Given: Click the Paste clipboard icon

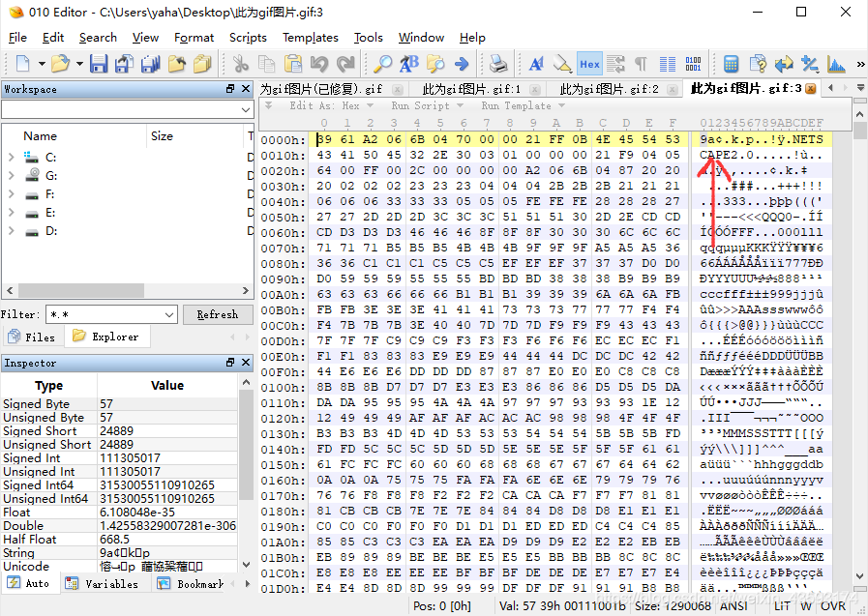Looking at the screenshot, I should pos(293,64).
